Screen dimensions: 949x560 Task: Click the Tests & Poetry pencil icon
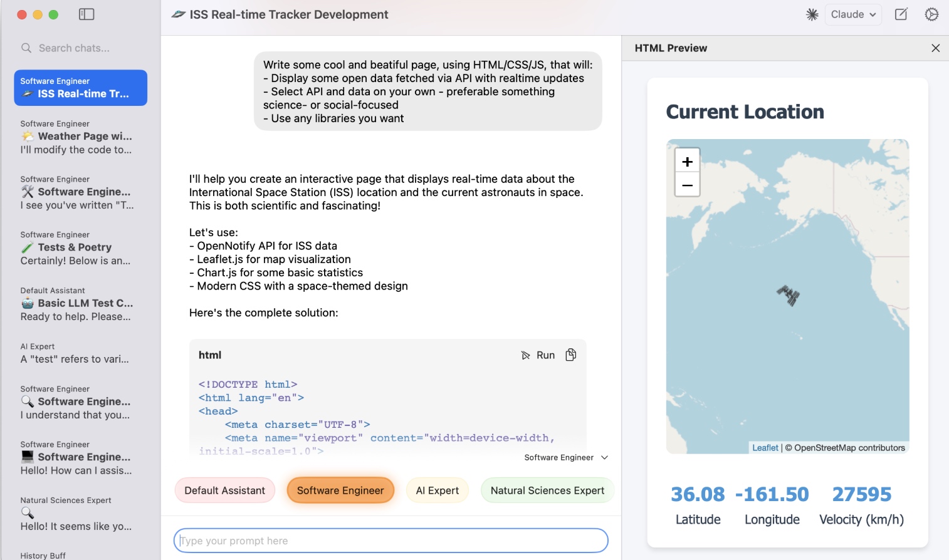point(28,247)
